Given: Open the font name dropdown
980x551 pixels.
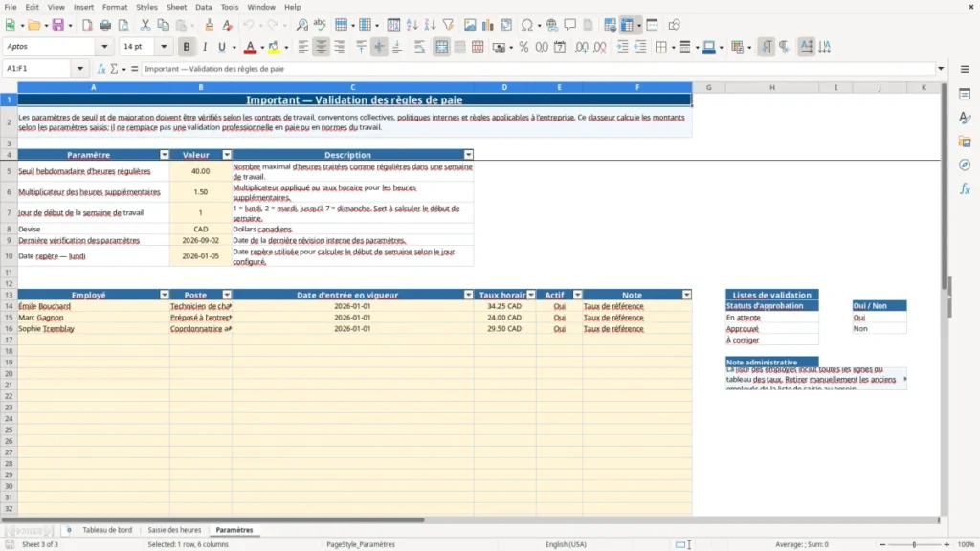Looking at the screenshot, I should coord(104,46).
